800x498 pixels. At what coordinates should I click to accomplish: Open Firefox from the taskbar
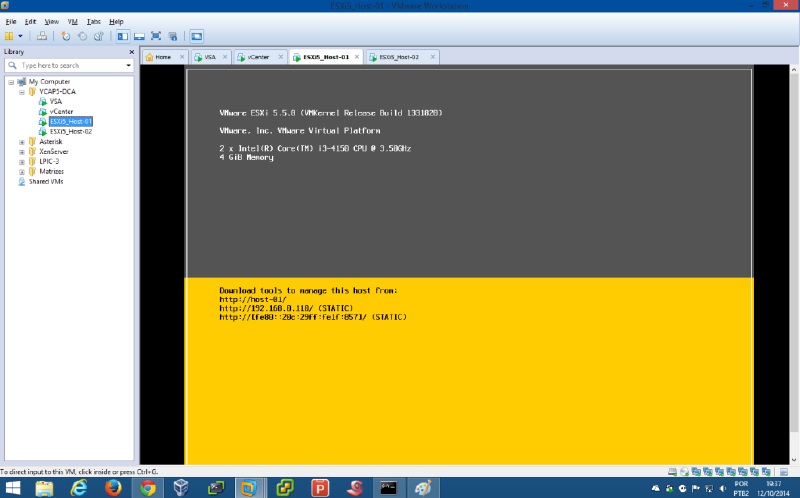(112, 488)
